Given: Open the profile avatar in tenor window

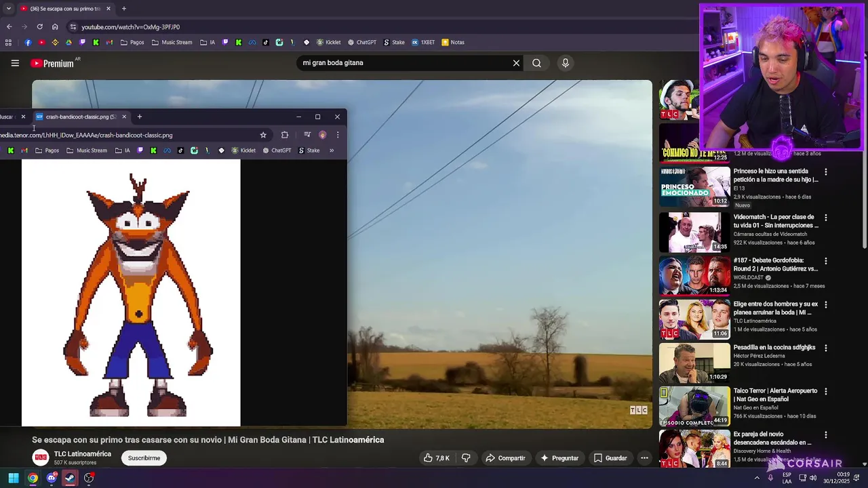Looking at the screenshot, I should point(322,135).
